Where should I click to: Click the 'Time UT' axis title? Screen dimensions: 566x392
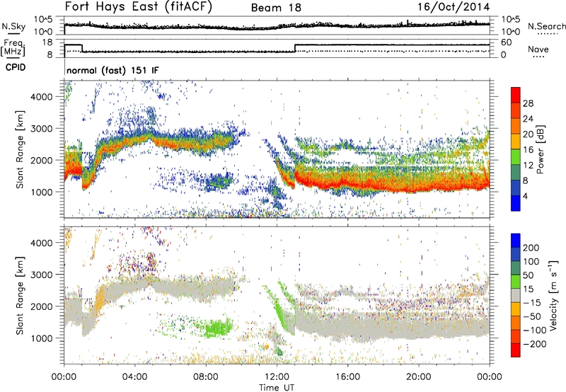(277, 387)
